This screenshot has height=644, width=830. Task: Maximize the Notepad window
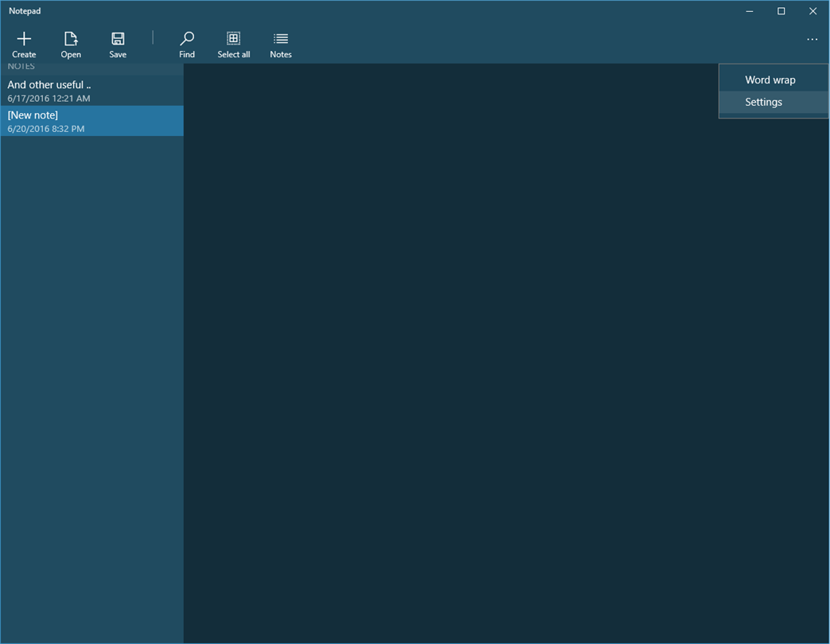pos(782,11)
